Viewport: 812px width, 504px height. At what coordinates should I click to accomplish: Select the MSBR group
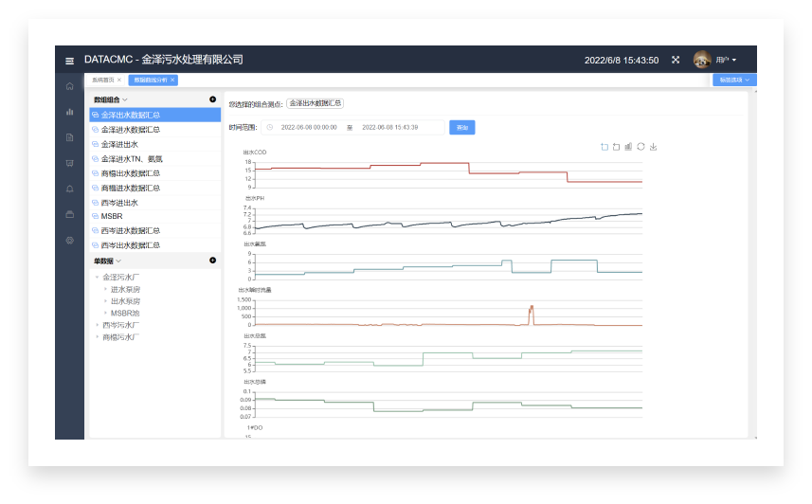pos(154,216)
